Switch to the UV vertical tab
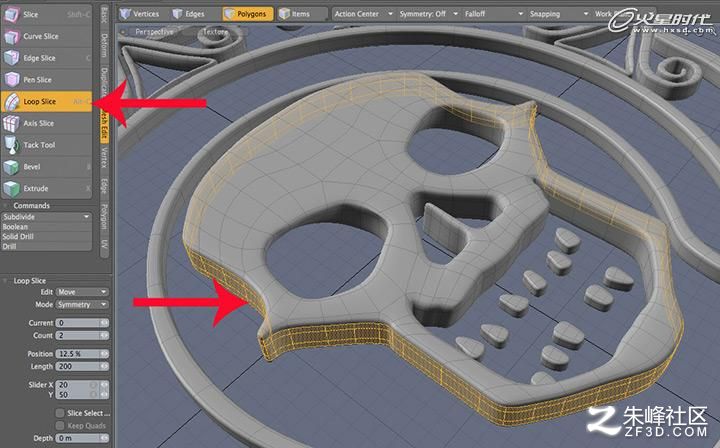The image size is (720, 448). pos(104,244)
